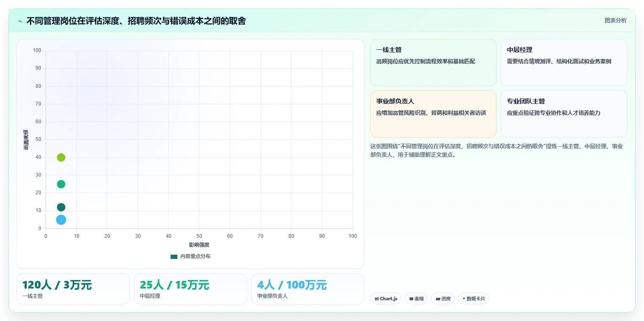The image size is (644, 321).
Task: Click icon inside 进度 chip
Action: tap(438, 299)
